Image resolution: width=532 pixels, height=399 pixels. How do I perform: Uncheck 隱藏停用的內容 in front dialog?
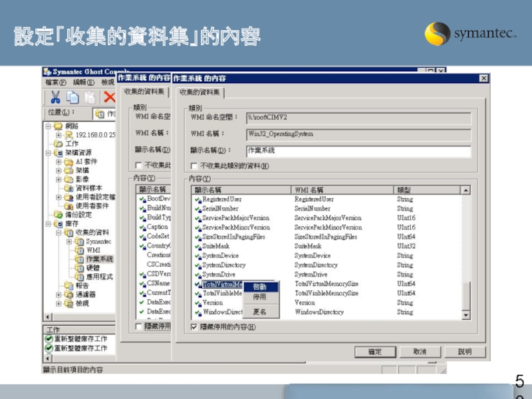click(194, 327)
